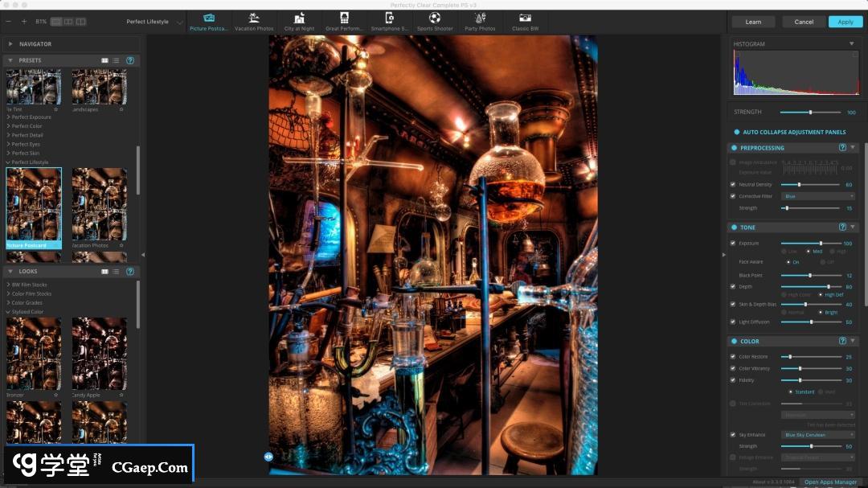Switch Looks panel to grid view

(x=104, y=272)
